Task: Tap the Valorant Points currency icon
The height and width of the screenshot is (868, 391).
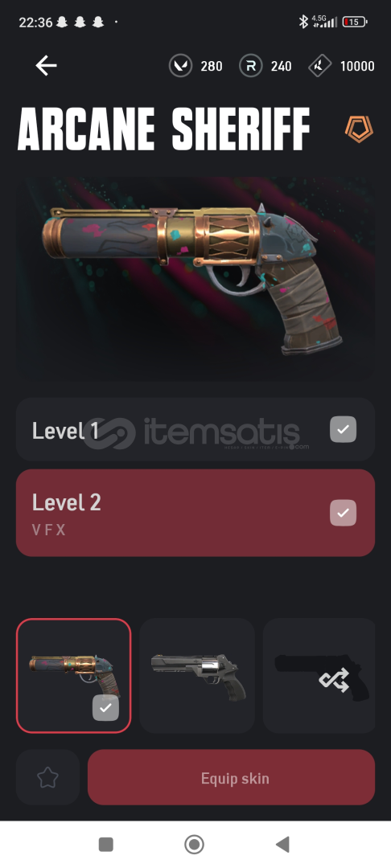Action: click(180, 67)
